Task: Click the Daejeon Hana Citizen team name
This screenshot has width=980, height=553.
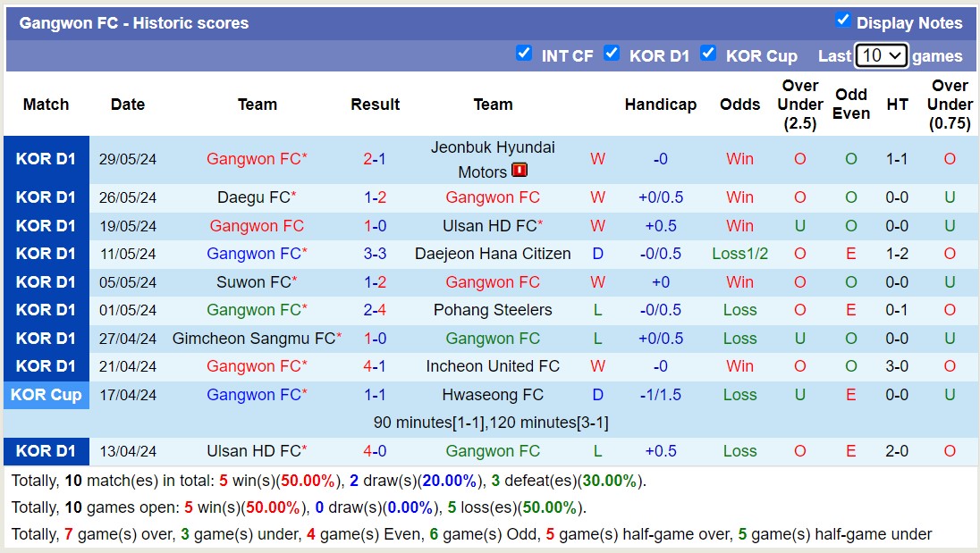Action: coord(493,254)
